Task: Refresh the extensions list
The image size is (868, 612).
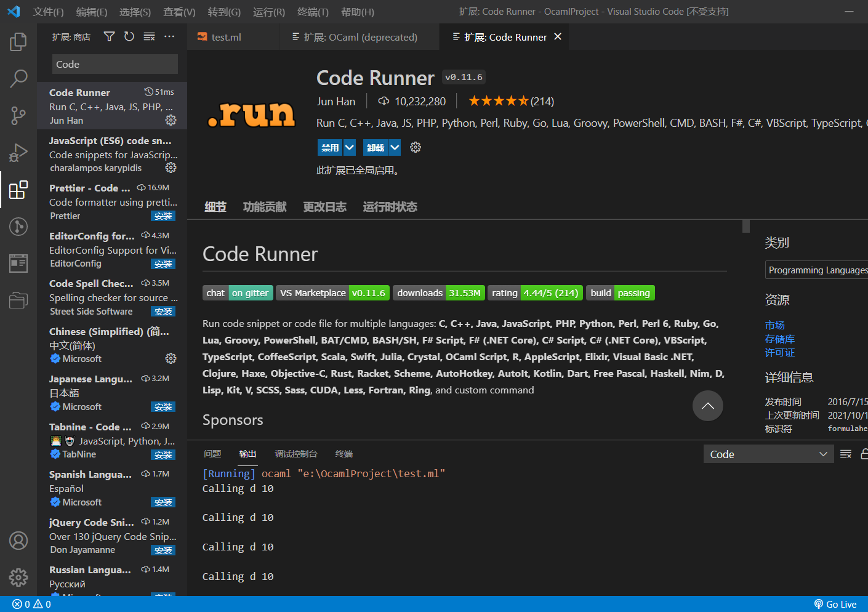Action: pos(129,36)
